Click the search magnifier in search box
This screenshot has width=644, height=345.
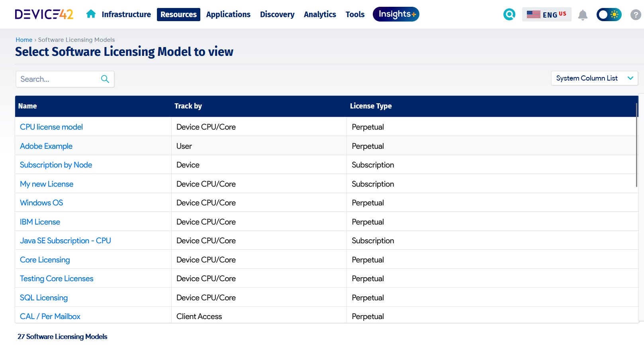click(x=105, y=79)
